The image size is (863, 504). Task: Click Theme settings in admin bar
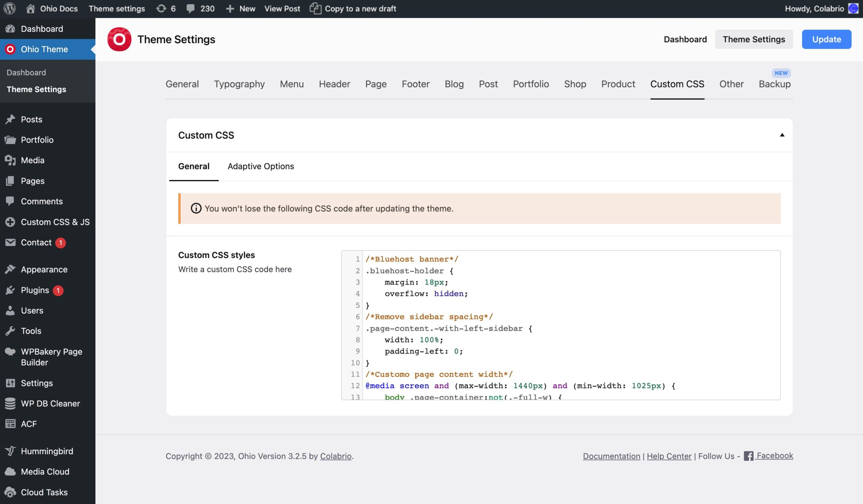click(116, 9)
